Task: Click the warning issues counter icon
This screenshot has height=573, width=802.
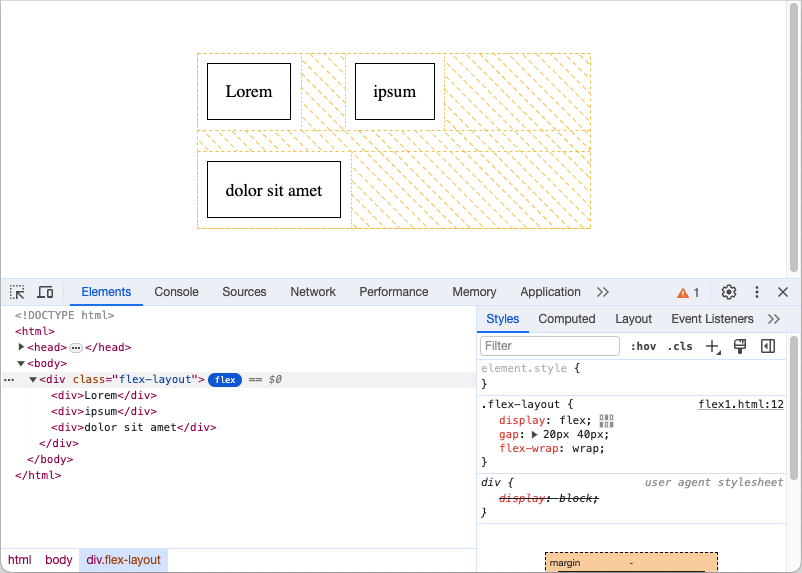Action: tap(688, 292)
